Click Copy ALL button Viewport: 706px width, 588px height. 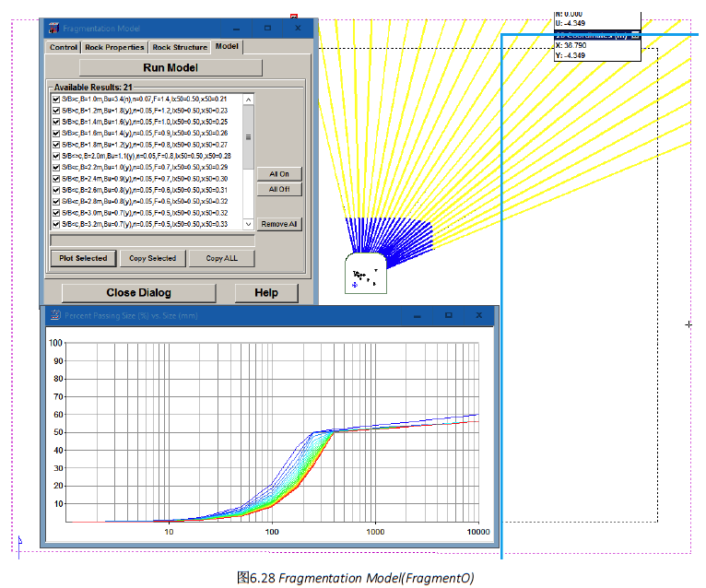pyautogui.click(x=221, y=258)
